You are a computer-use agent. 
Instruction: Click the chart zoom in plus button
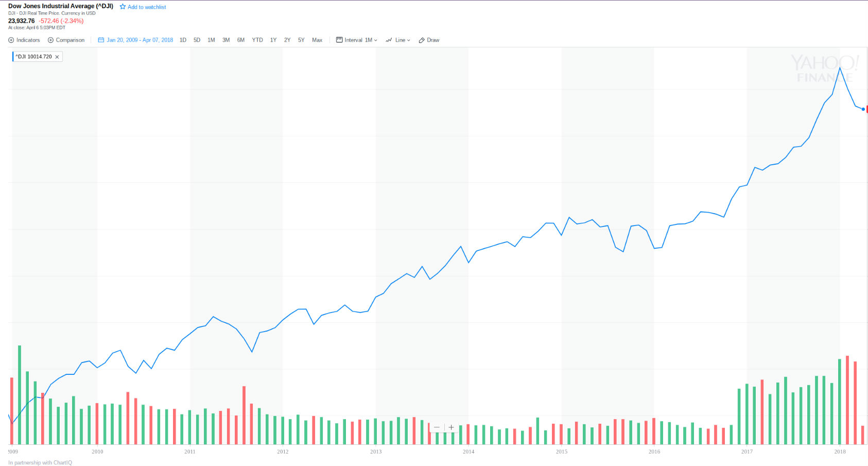(451, 427)
